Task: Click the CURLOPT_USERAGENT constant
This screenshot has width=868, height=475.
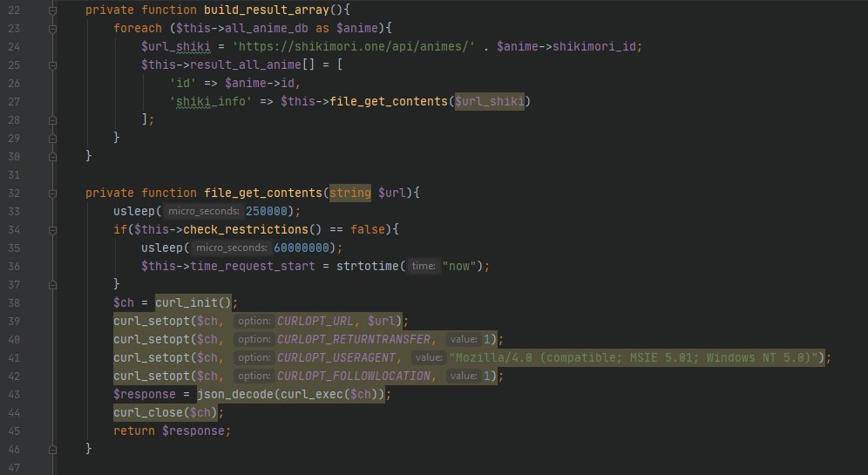Action: point(336,357)
